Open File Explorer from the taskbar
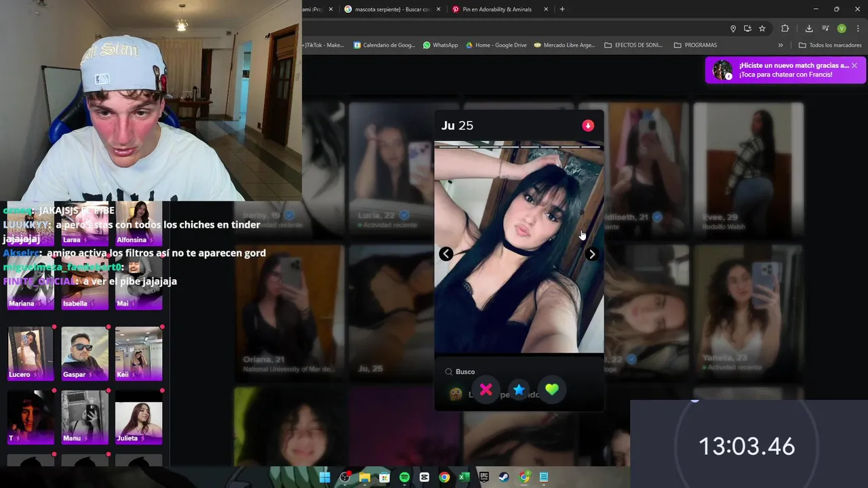 click(x=365, y=477)
